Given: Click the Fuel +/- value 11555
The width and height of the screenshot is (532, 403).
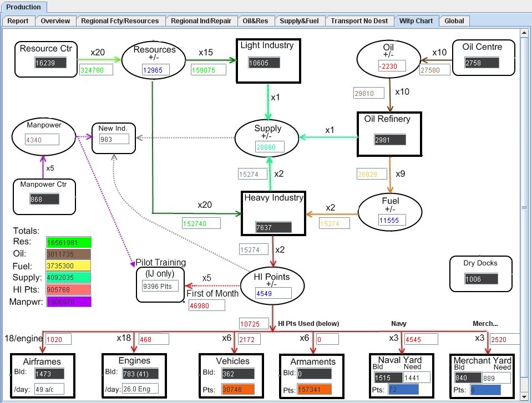Looking at the screenshot, I should pos(392,220).
